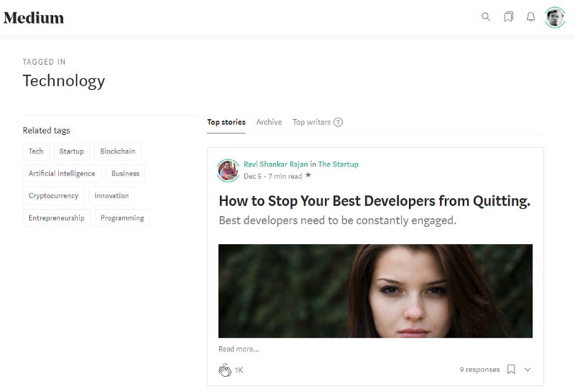The image size is (575, 392).
Task: Open the bookmarks list icon in header
Action: pos(508,17)
